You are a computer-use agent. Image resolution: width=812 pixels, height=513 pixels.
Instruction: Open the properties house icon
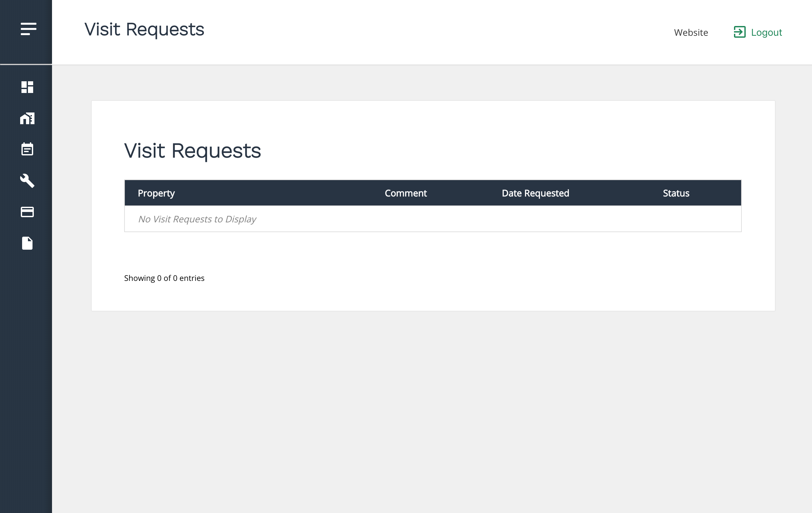tap(27, 118)
